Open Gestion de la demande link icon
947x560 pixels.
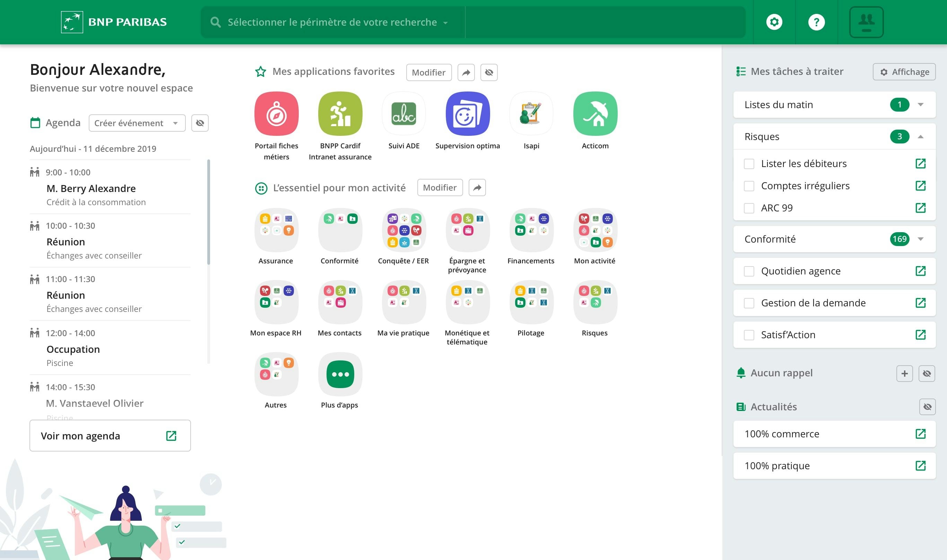[920, 303]
